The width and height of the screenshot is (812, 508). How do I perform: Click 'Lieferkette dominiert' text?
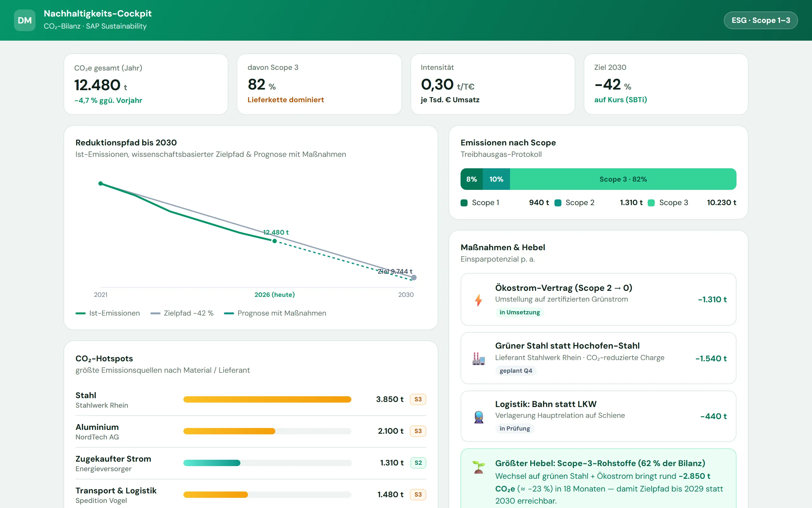[285, 100]
